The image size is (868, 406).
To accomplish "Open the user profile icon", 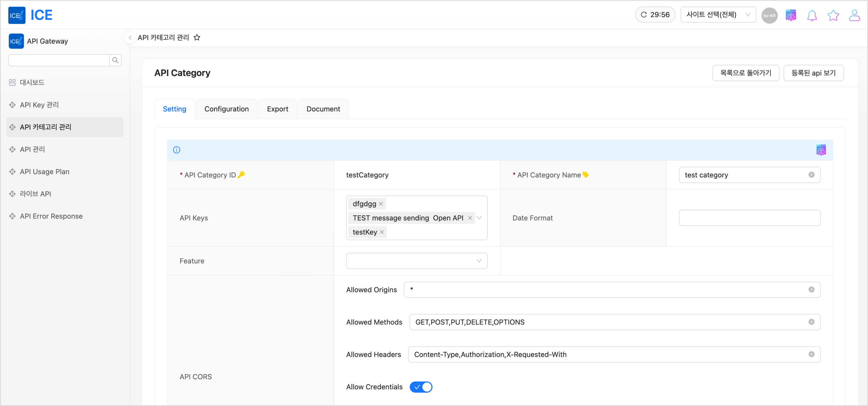I will tap(854, 16).
